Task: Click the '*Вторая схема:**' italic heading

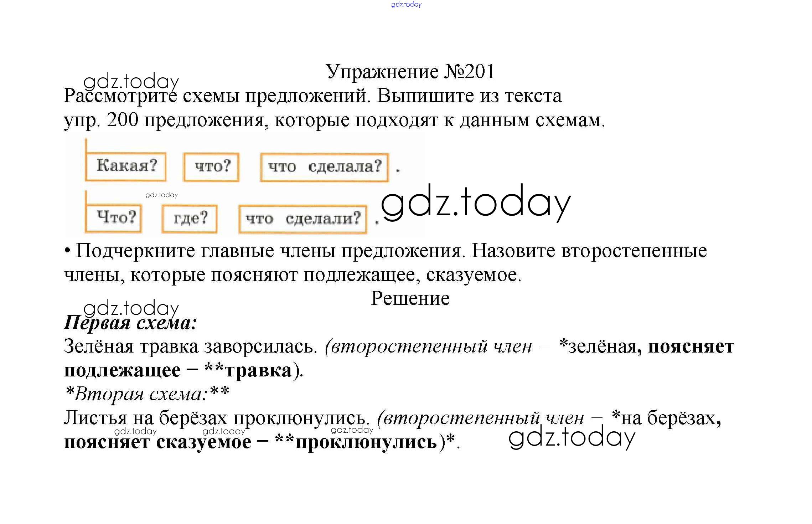Action: (x=147, y=394)
